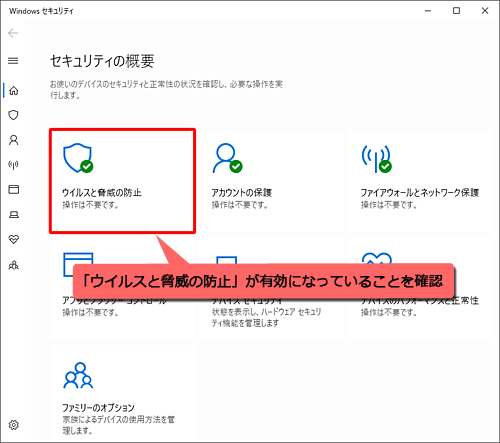
Task: Open Virus & threat protection shield in sidebar
Action: pyautogui.click(x=13, y=115)
